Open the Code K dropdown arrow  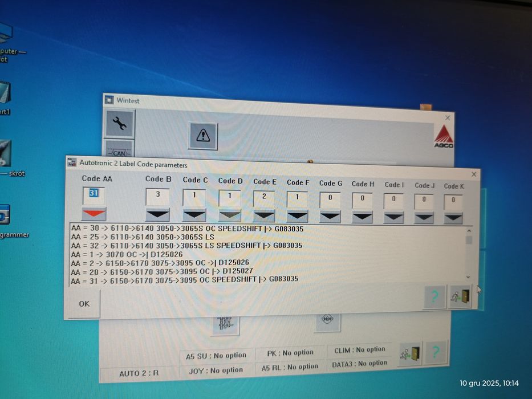point(453,218)
